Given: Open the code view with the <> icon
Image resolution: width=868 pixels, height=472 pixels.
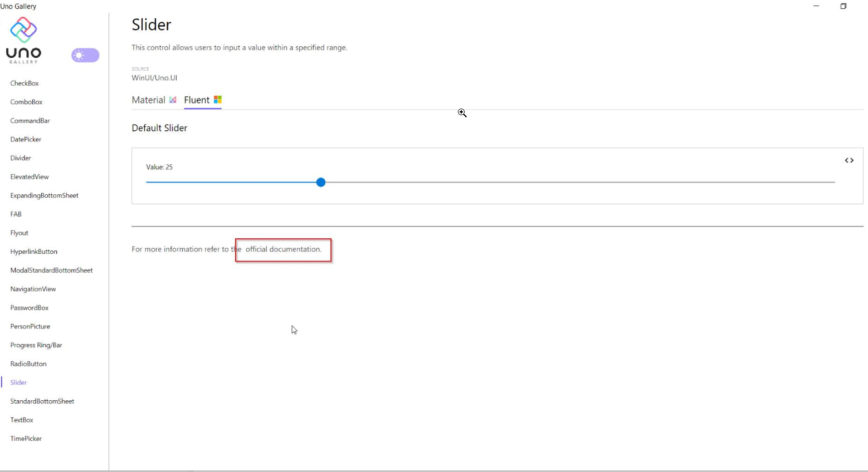Looking at the screenshot, I should point(849,160).
